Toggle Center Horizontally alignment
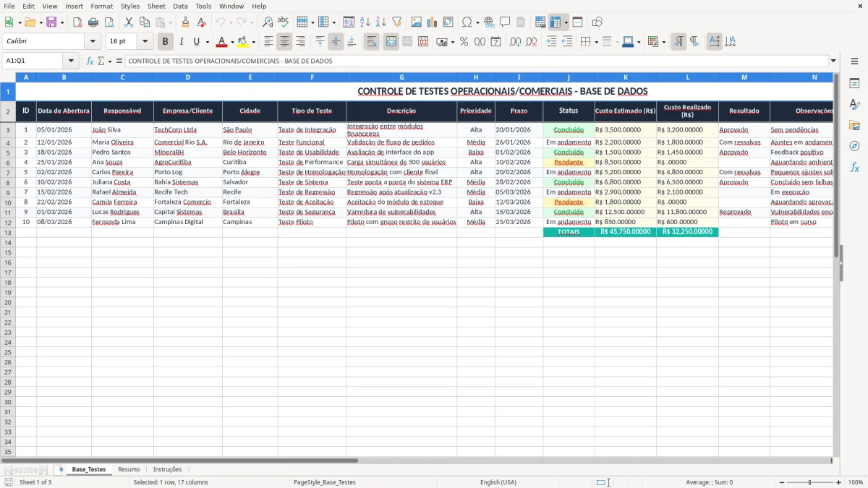The height and width of the screenshot is (488, 868). click(285, 42)
